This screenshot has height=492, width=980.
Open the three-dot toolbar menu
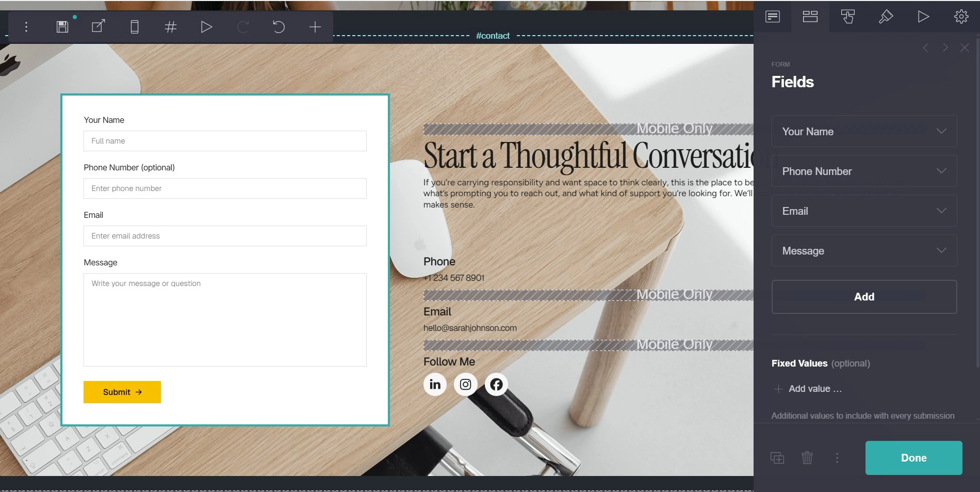coord(26,27)
